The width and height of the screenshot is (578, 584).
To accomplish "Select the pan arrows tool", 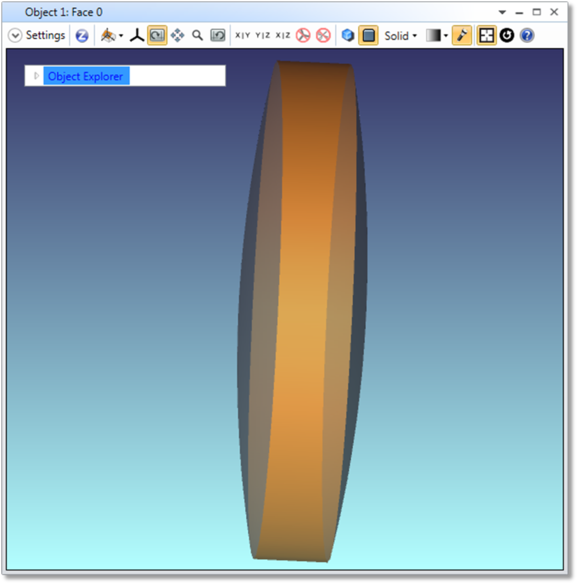I will (x=177, y=36).
